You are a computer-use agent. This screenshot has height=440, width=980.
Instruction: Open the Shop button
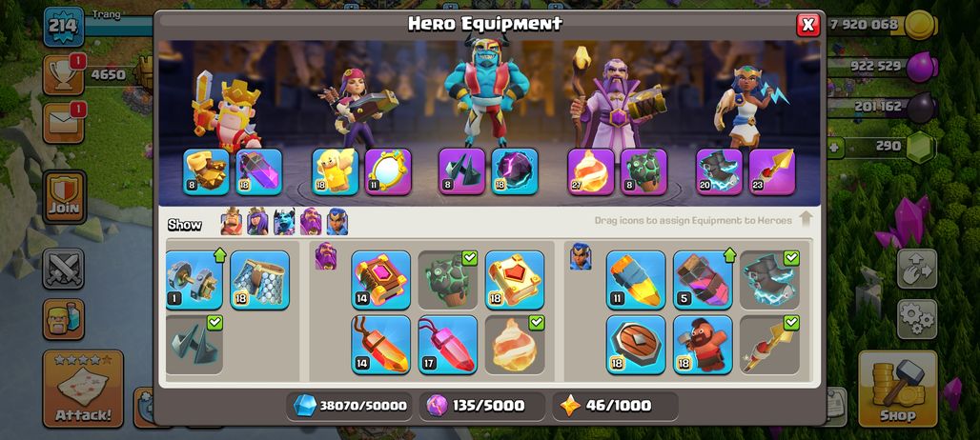tap(897, 389)
